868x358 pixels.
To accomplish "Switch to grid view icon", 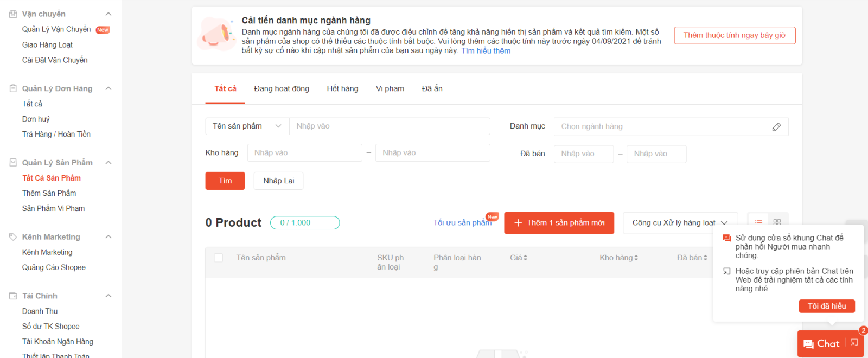I will tap(777, 221).
